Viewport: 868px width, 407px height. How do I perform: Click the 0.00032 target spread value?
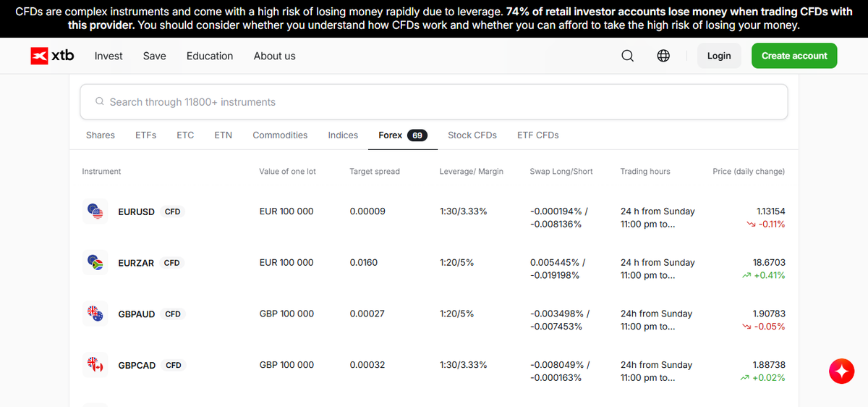367,365
